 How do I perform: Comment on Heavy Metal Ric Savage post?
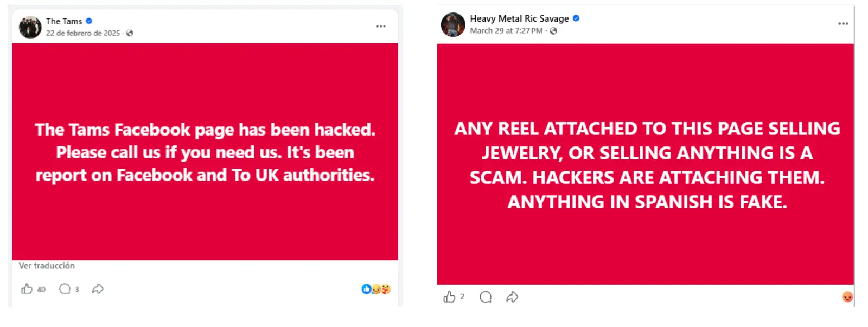(x=486, y=297)
